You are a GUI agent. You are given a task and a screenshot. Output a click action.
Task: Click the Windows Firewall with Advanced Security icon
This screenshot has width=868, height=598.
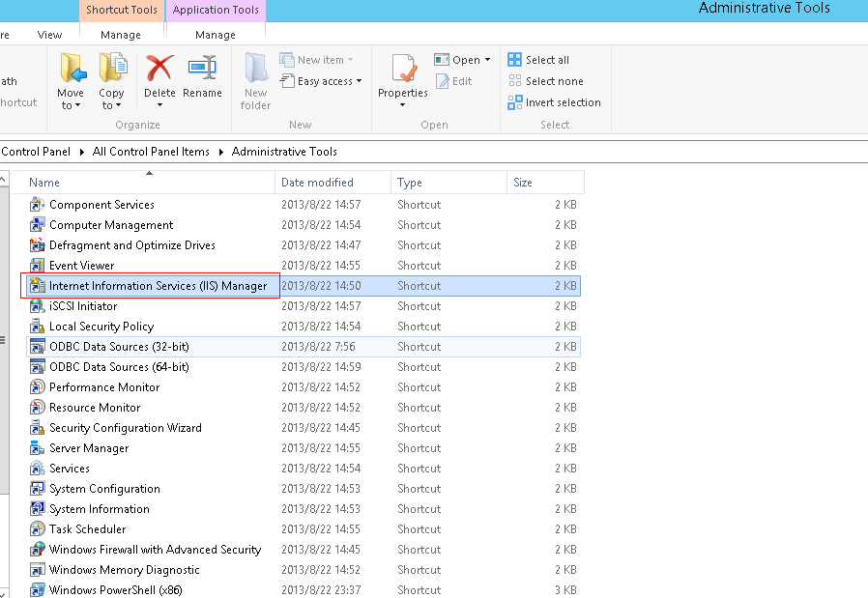coord(37,550)
